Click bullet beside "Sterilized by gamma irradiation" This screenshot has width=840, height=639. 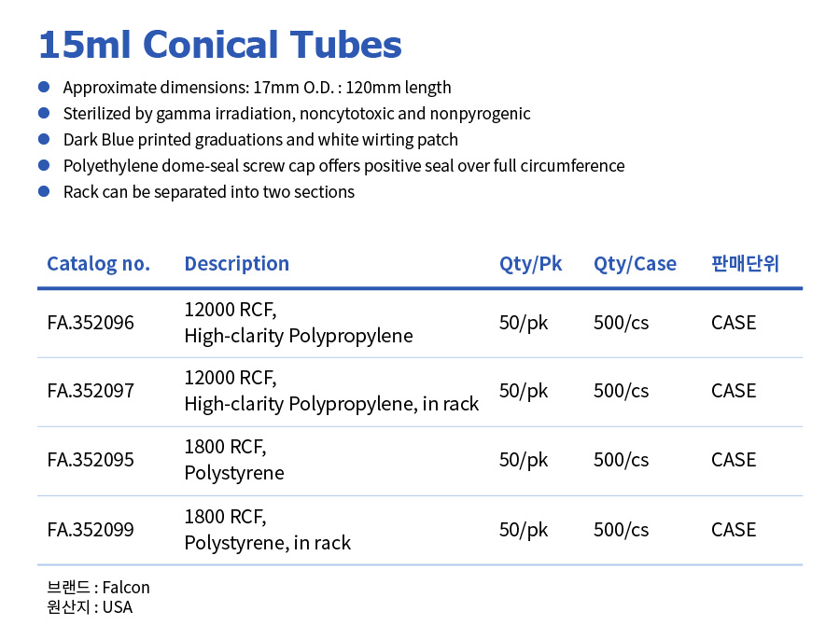coord(43,113)
